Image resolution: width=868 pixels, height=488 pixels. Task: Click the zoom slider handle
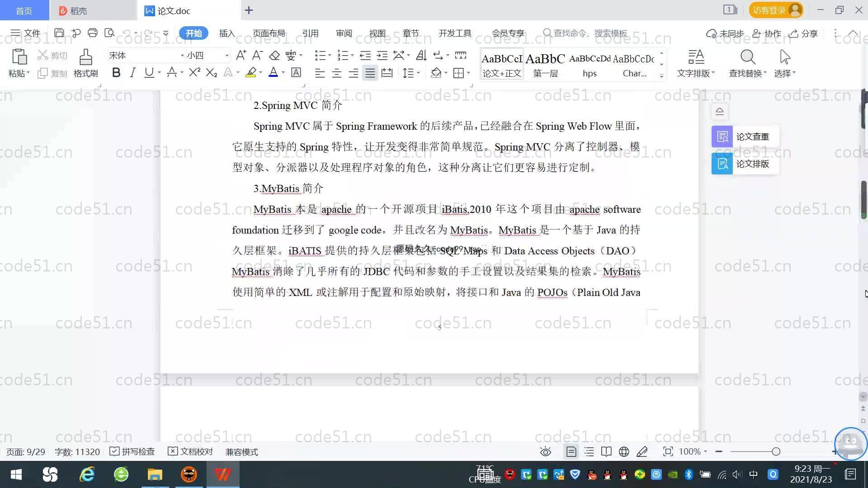pyautogui.click(x=776, y=451)
